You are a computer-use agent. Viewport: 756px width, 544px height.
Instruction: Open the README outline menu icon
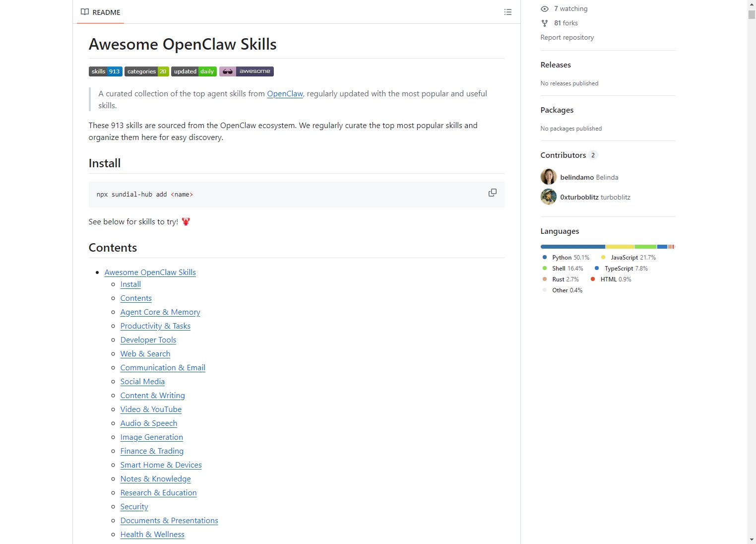coord(507,12)
